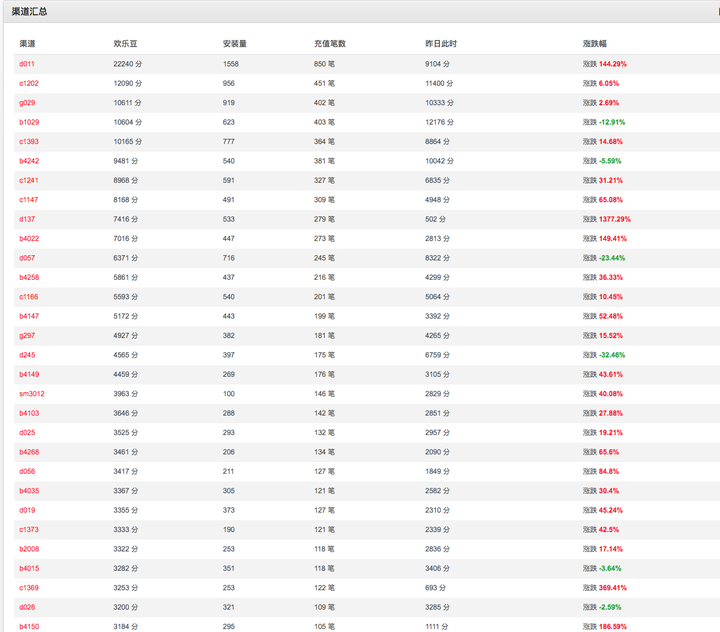Viewport: 720px width, 632px height.
Task: Open channel link d025
Action: click(x=27, y=433)
